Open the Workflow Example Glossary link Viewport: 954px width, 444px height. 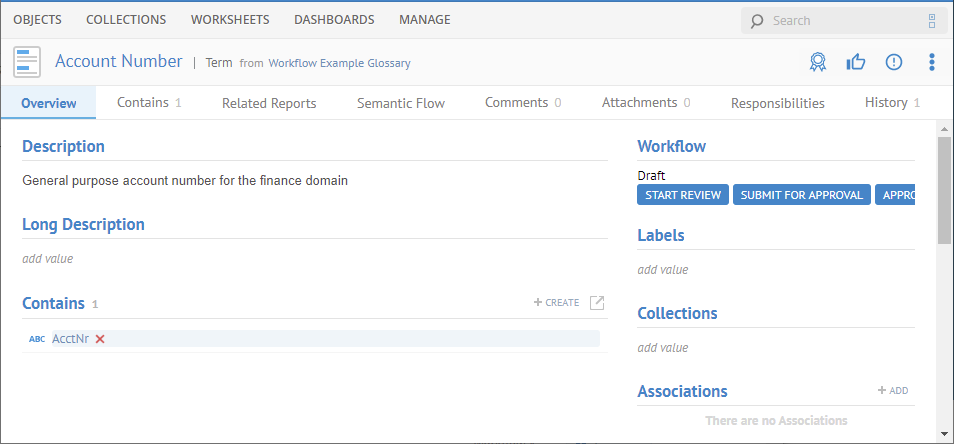coord(339,63)
